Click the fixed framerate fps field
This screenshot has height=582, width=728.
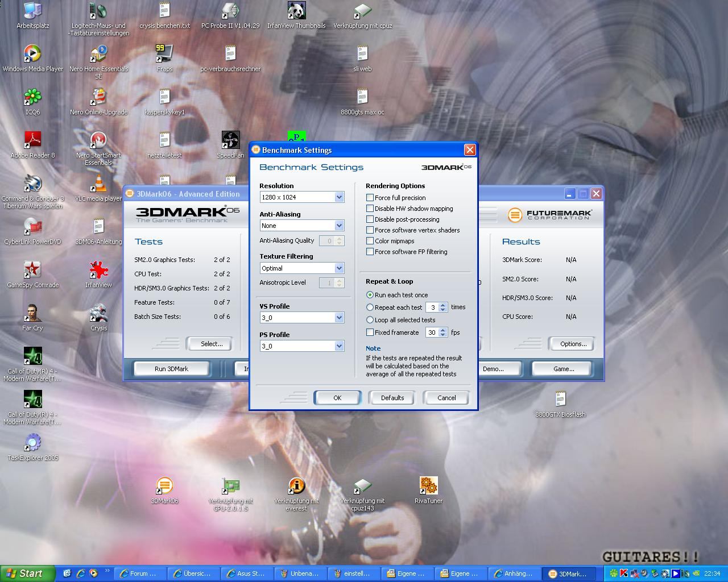[432, 332]
